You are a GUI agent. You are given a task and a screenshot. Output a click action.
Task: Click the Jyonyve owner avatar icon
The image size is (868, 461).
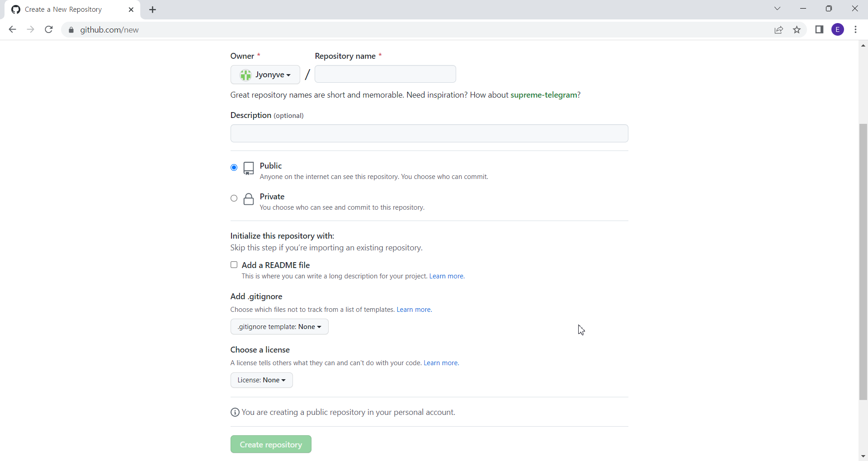(x=245, y=75)
